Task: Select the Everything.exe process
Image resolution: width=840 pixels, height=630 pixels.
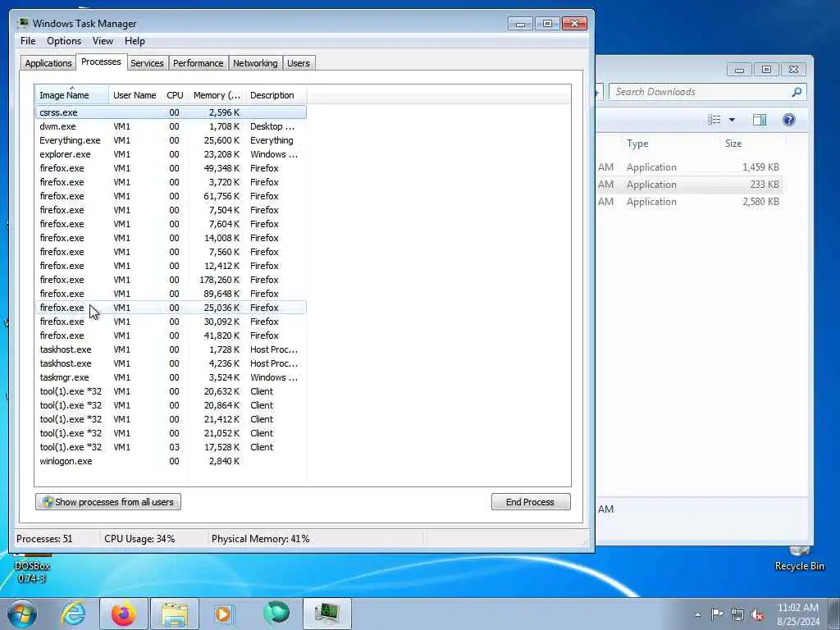Action: click(171, 140)
